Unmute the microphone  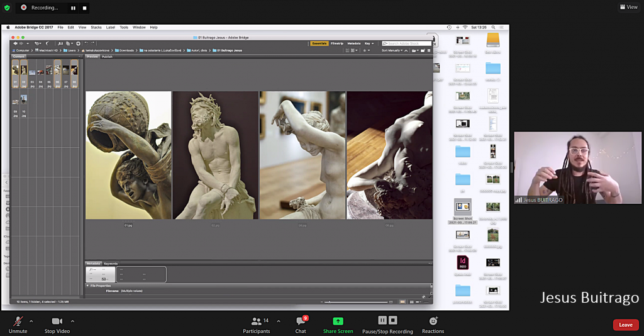point(18,325)
